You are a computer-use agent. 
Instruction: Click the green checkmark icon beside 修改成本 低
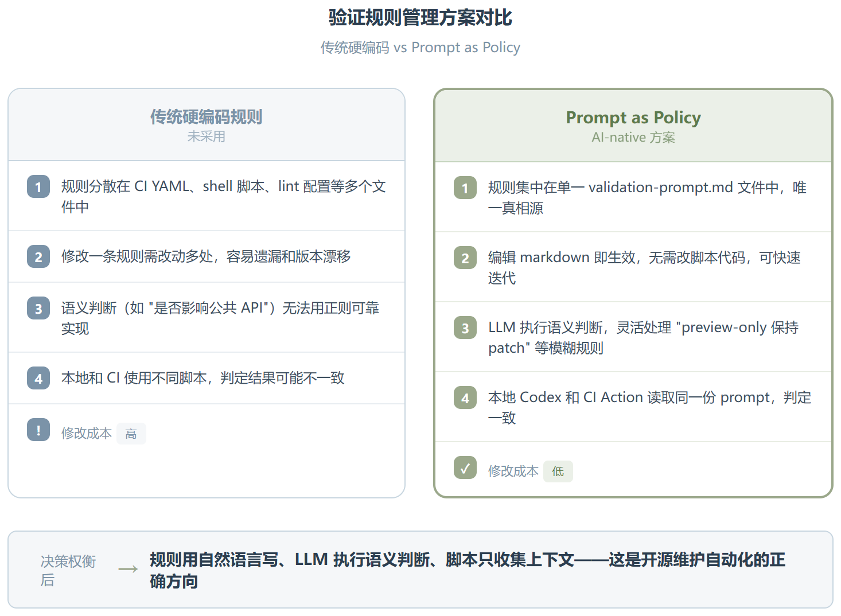pos(465,467)
